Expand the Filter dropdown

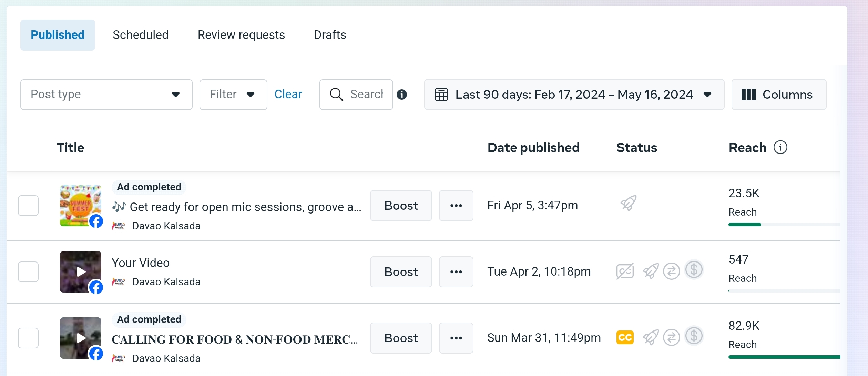coord(233,95)
